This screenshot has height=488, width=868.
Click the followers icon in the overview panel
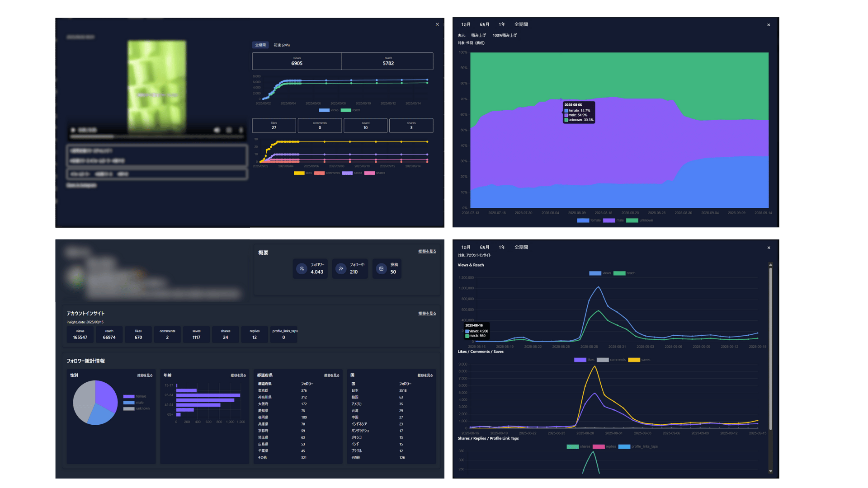[302, 268]
